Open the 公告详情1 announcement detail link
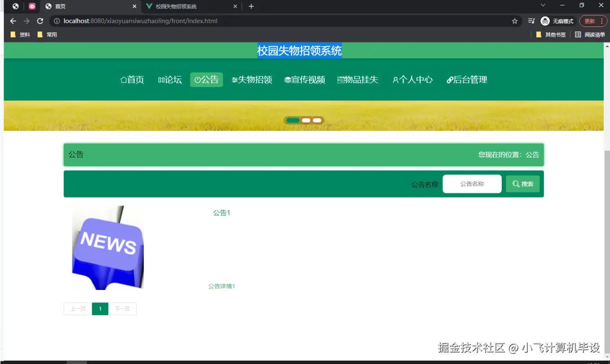This screenshot has height=364, width=610. pyautogui.click(x=221, y=286)
